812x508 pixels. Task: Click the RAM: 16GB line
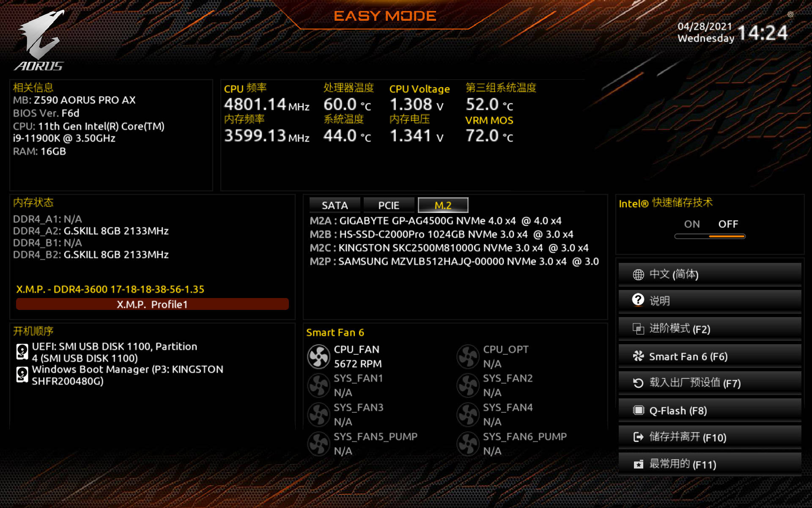(x=39, y=151)
